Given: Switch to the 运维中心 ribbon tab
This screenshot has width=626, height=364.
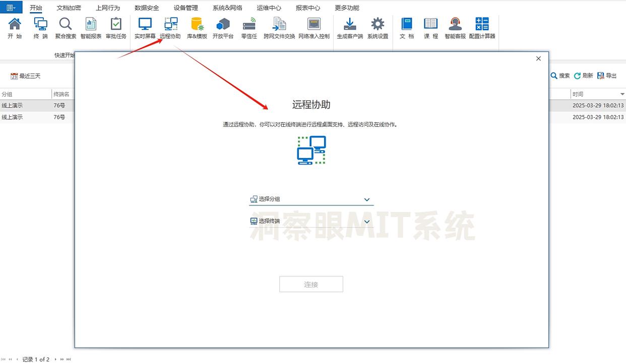Looking at the screenshot, I should pyautogui.click(x=269, y=8).
